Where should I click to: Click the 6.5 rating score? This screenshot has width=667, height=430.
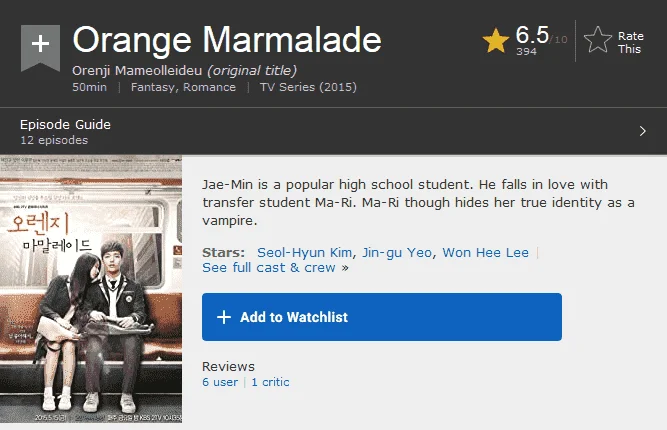coord(532,35)
